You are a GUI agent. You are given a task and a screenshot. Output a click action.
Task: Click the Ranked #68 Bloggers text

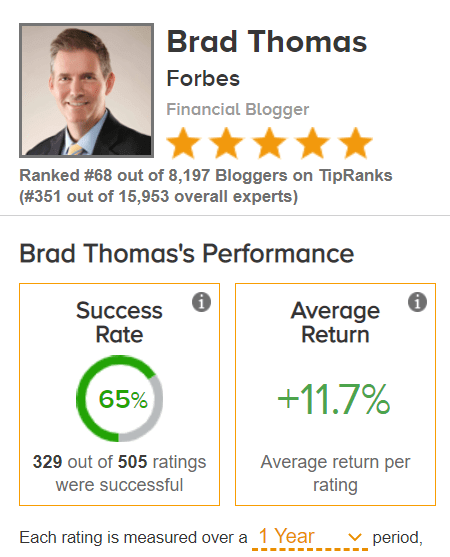coord(206,175)
